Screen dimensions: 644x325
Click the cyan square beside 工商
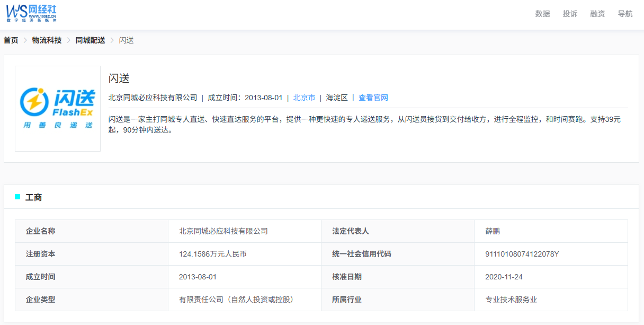[x=17, y=197]
